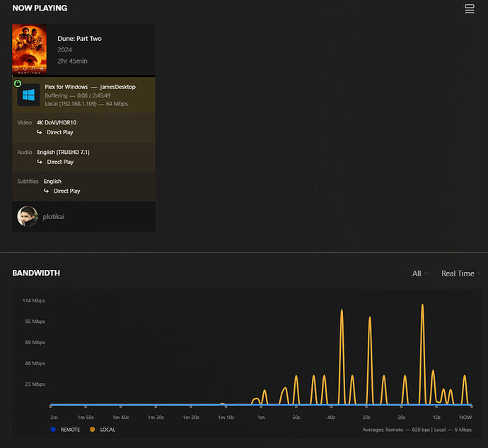Click the 114 Mbps axis label

(34, 300)
